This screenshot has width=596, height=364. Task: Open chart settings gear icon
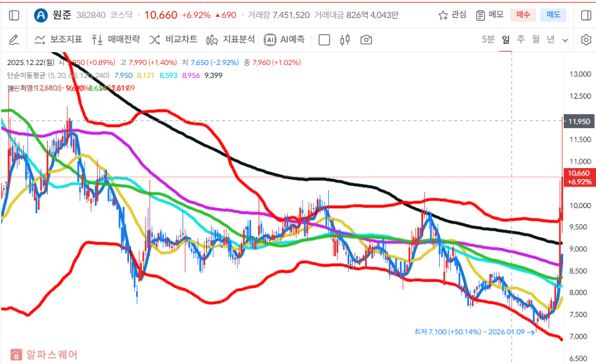pyautogui.click(x=586, y=40)
